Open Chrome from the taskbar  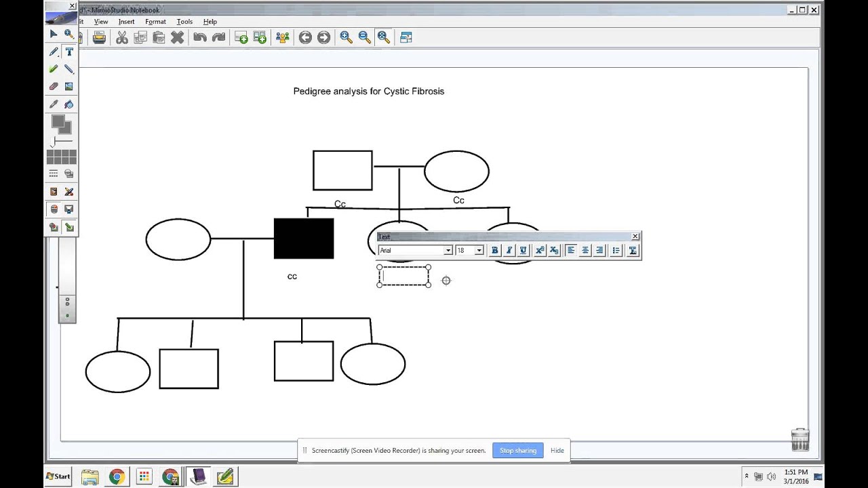coord(117,476)
